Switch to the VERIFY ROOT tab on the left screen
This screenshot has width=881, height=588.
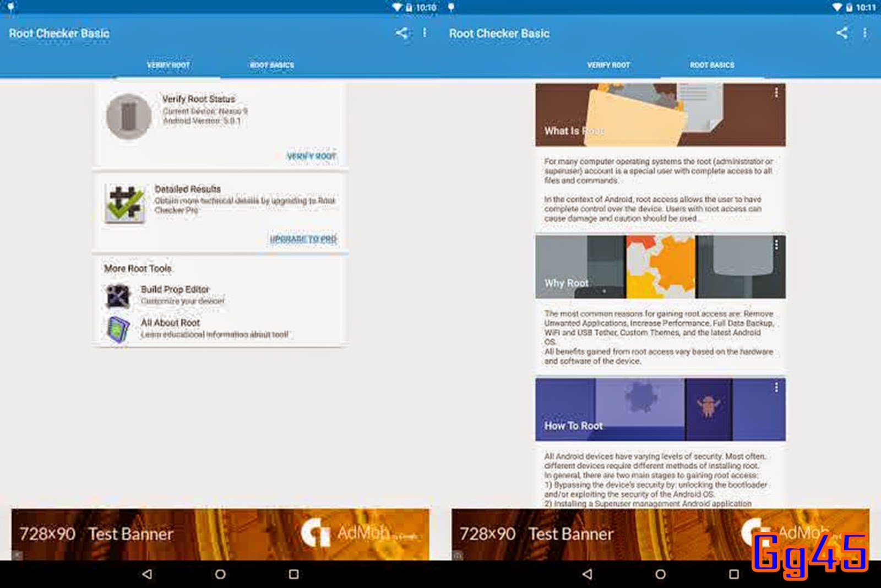168,65
